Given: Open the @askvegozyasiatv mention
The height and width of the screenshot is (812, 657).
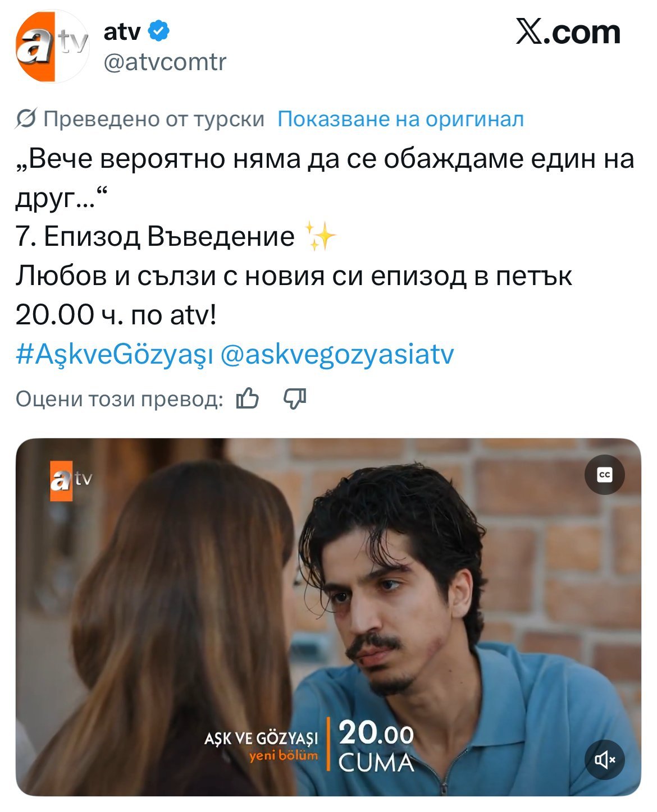Looking at the screenshot, I should 337,355.
